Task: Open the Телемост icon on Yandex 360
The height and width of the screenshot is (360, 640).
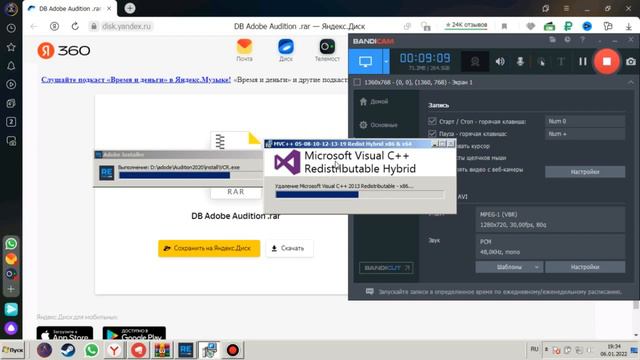Action: click(x=327, y=50)
